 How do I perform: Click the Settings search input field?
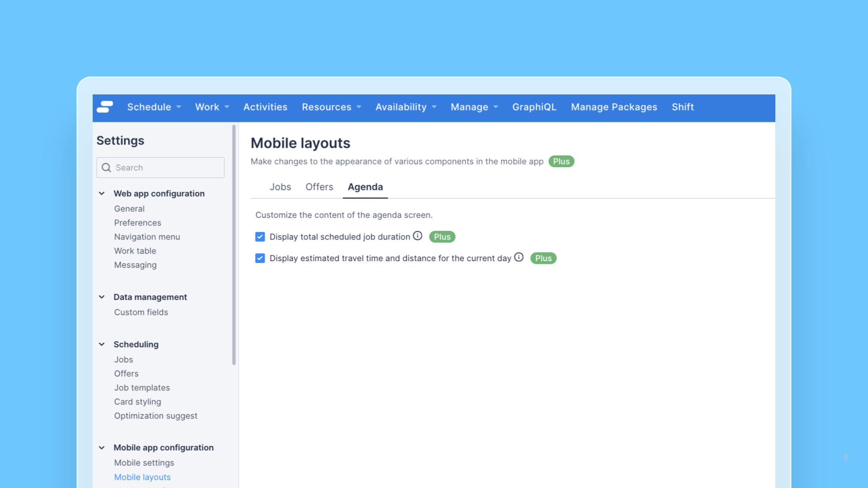(160, 168)
